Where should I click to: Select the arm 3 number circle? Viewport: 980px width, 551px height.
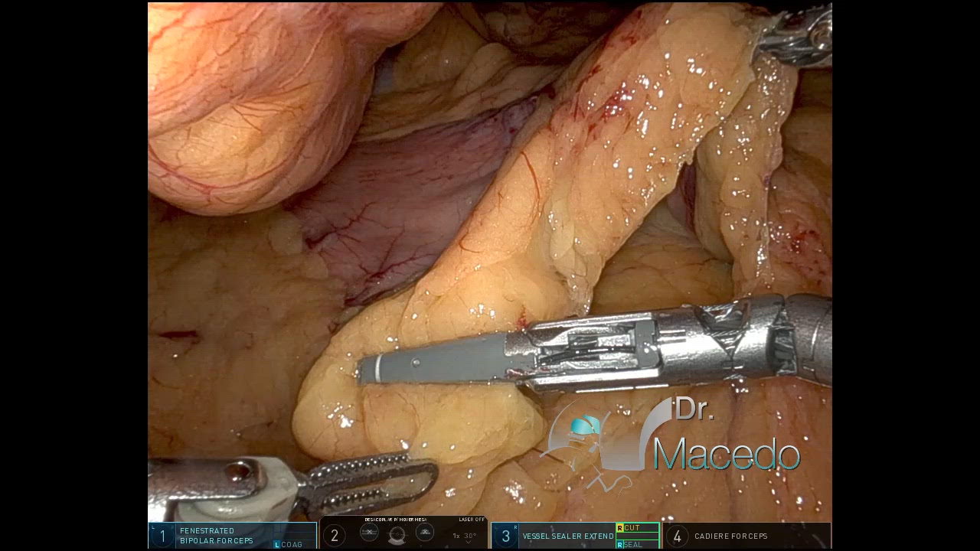point(505,536)
